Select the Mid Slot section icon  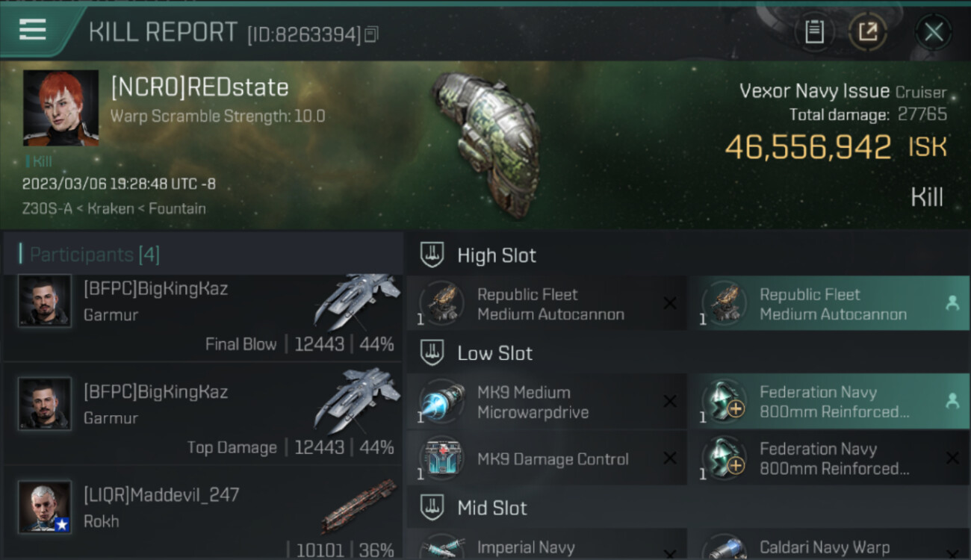(432, 508)
